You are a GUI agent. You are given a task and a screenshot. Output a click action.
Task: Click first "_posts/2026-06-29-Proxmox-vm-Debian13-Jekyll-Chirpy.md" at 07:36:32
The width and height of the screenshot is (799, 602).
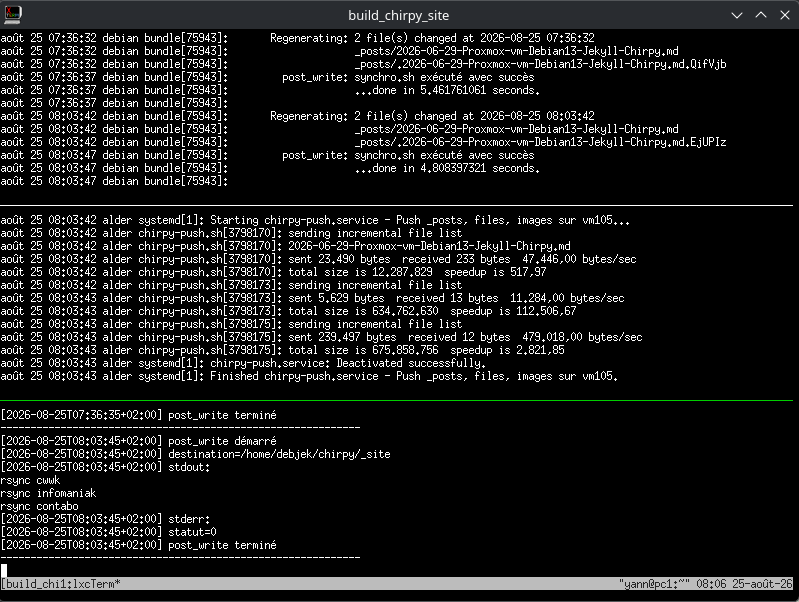coord(516,51)
